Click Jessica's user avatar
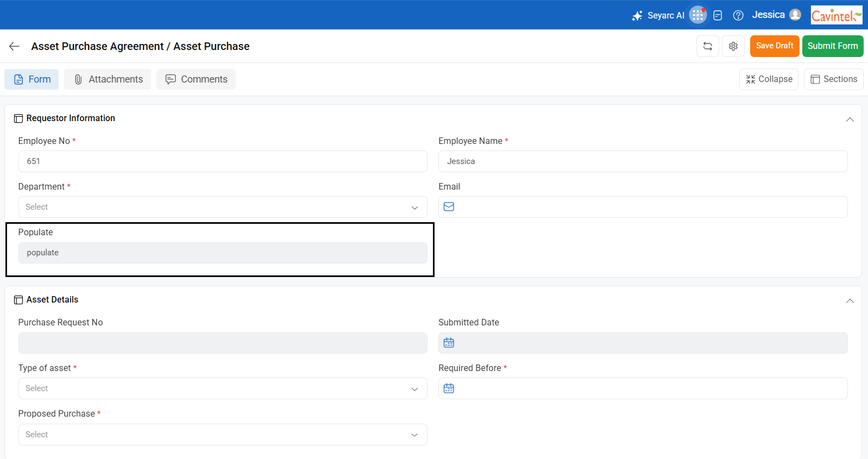This screenshot has width=868, height=459. click(795, 15)
